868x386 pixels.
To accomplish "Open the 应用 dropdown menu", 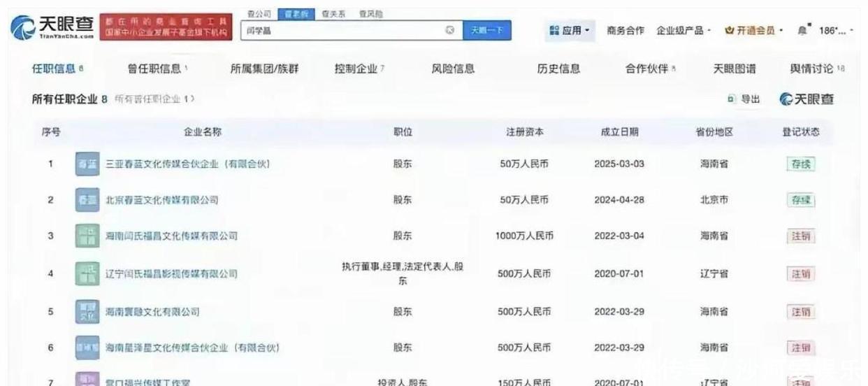I will 570,31.
